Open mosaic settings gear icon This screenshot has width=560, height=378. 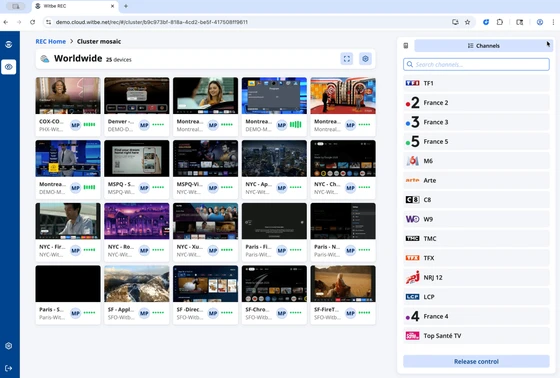[x=365, y=59]
